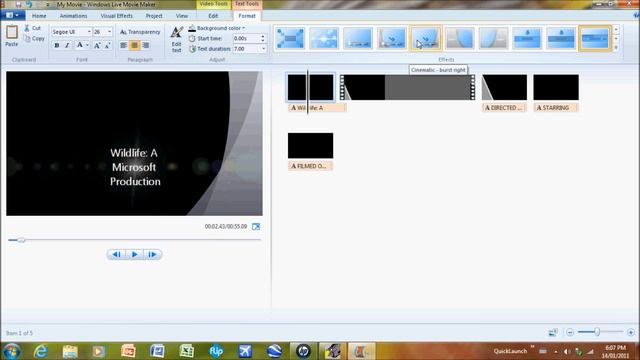Open the Home ribbon tab

tap(39, 16)
